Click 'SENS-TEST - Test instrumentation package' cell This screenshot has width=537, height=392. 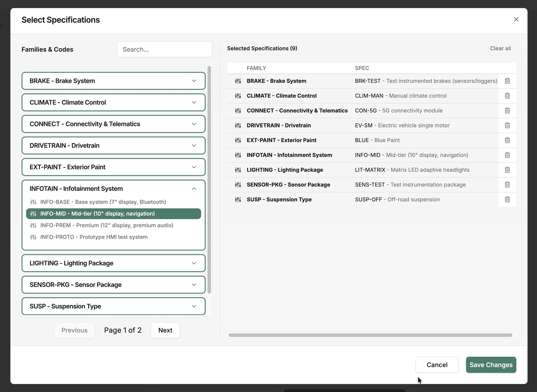[x=410, y=185]
